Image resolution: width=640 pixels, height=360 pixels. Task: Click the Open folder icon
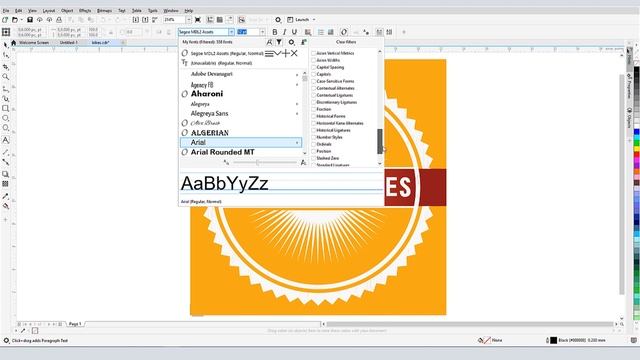[x=15, y=20]
